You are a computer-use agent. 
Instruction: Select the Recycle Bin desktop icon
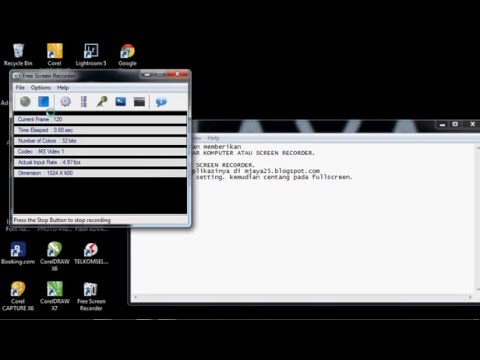pyautogui.click(x=18, y=55)
